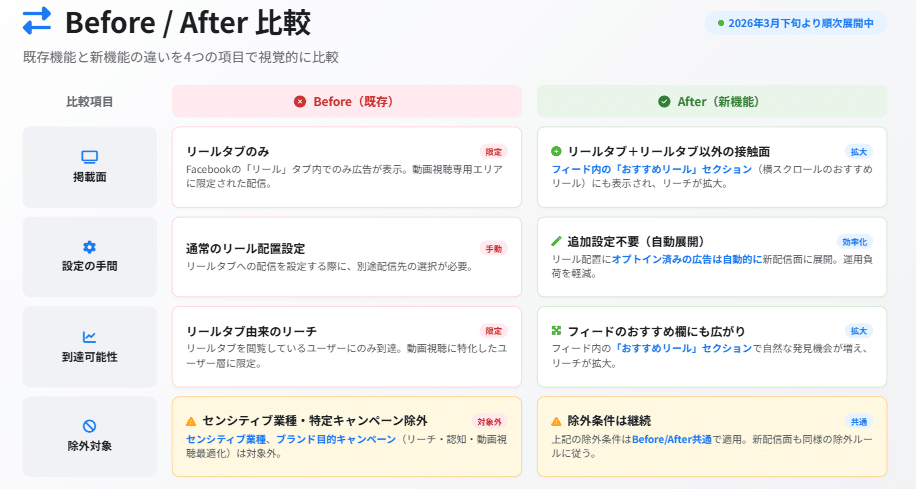This screenshot has width=916, height=489.
Task: Click the 除外条件は継続 title
Action: point(609,421)
